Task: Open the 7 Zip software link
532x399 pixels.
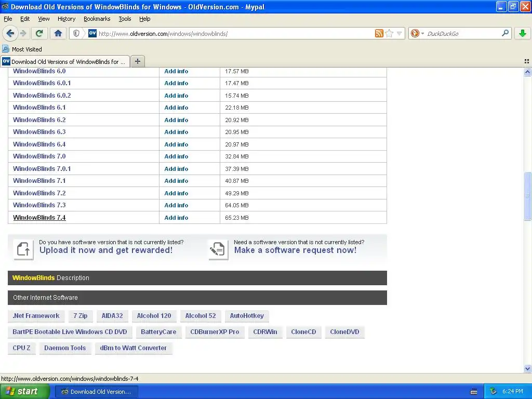Action: (81, 316)
